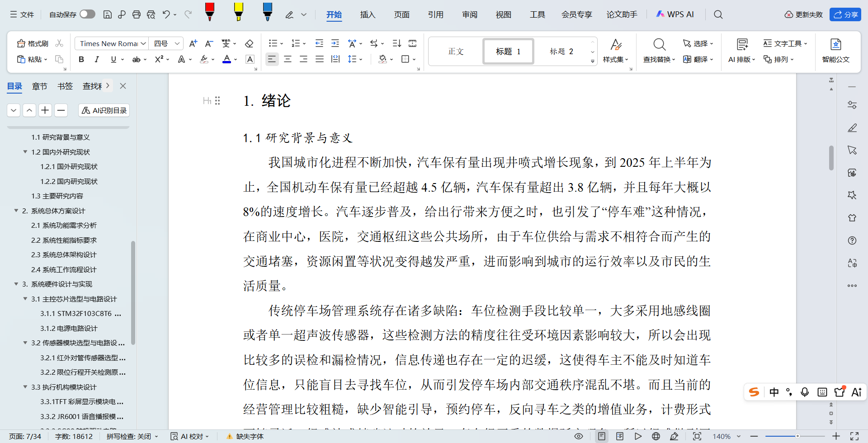Click the Borders icon
This screenshot has height=443, width=868.
coord(406,59)
